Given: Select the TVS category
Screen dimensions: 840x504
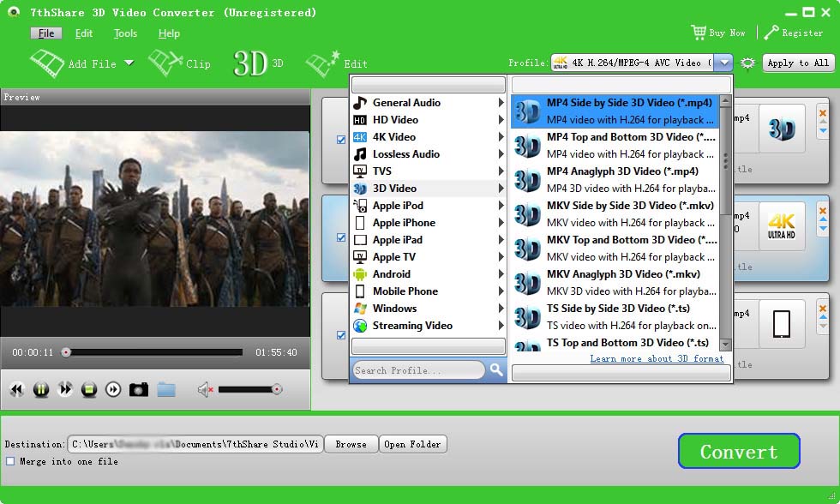Looking at the screenshot, I should [429, 171].
